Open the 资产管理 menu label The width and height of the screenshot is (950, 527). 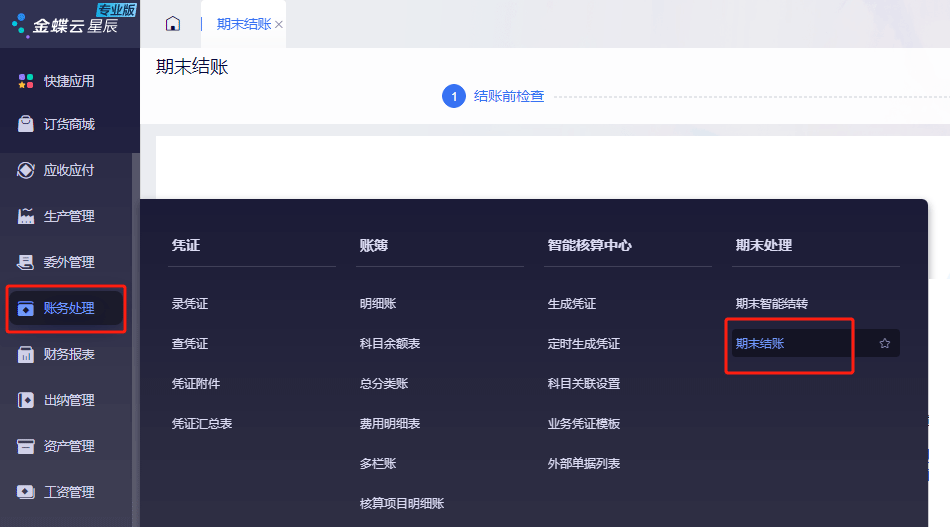point(69,446)
